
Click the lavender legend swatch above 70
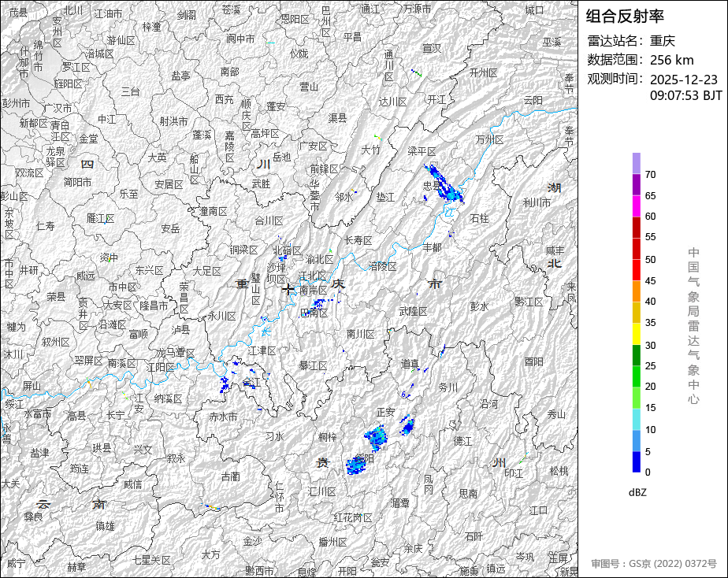coord(637,163)
